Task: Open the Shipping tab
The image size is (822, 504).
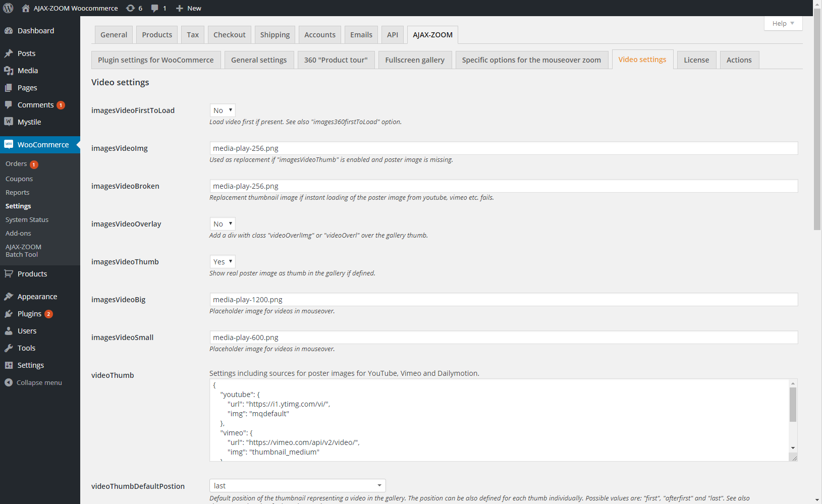Action: click(275, 35)
